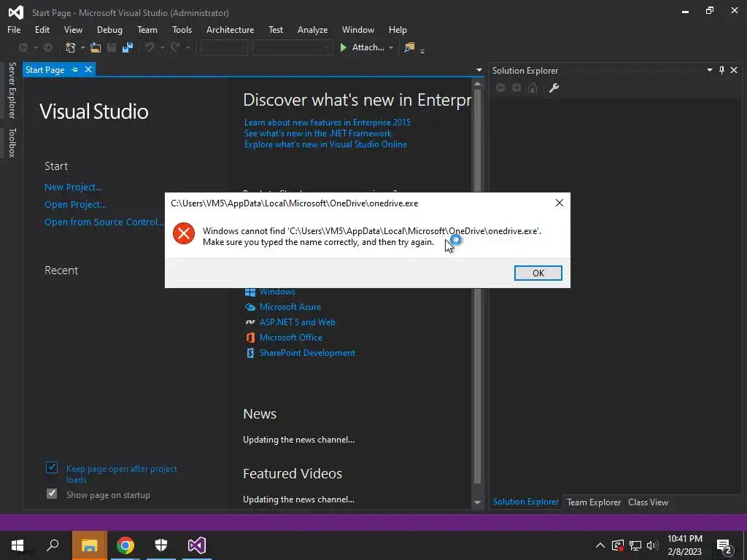Click the New Project... link
This screenshot has height=560, width=747.
73,187
